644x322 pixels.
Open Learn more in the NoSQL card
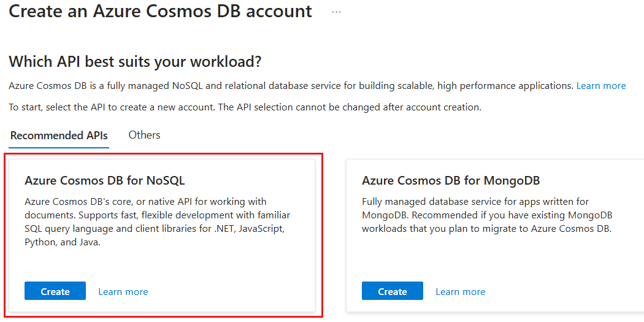[x=123, y=292]
